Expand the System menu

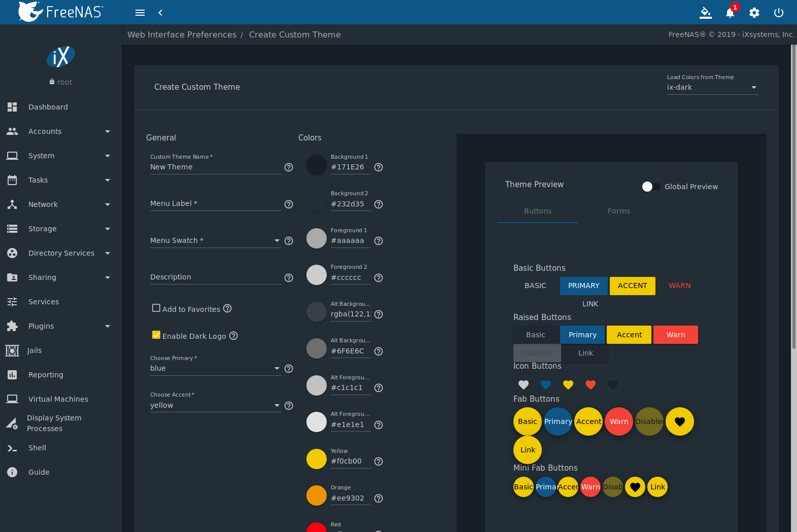[x=61, y=156]
